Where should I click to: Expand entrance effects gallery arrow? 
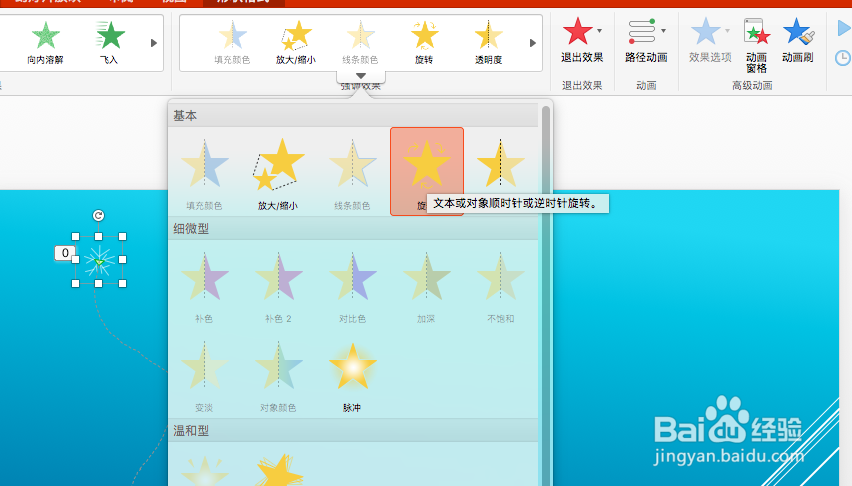(x=154, y=43)
